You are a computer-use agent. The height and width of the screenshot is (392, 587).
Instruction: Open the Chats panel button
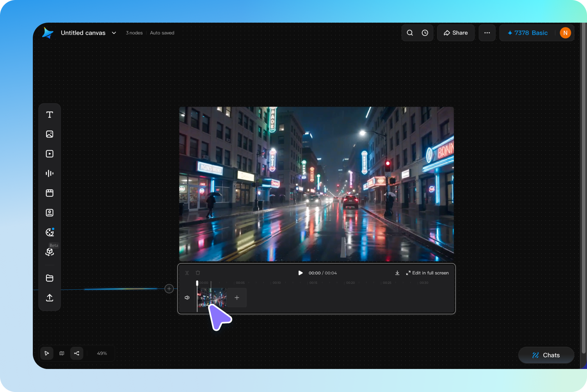click(x=546, y=355)
